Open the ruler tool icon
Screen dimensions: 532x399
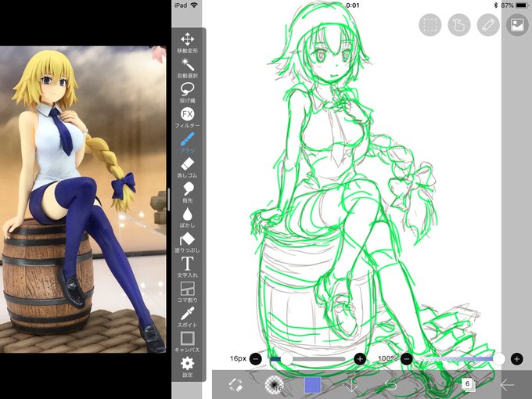(488, 25)
